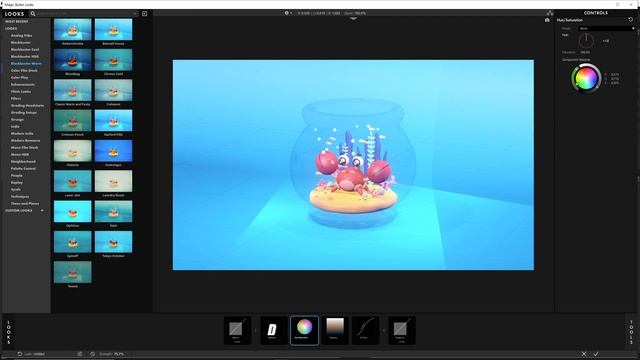Viewport: 640px width, 360px height.
Task: Open the gear settings dropdown above preview
Action: (x=288, y=13)
